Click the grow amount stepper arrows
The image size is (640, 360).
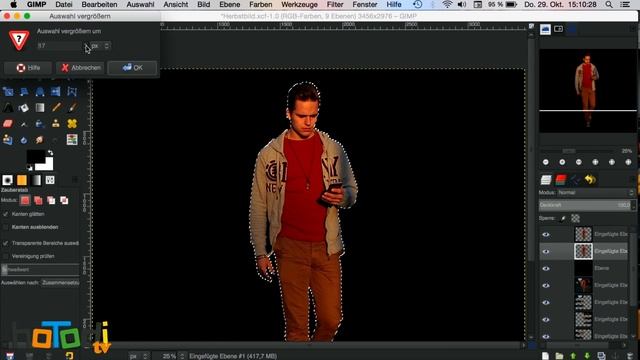pos(86,46)
